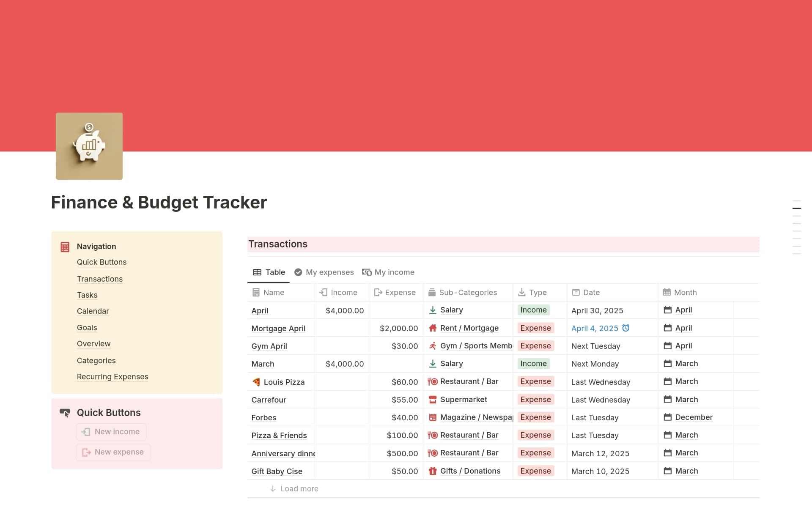Image resolution: width=812 pixels, height=507 pixels.
Task: Click the calculator icon beside Navigation heading
Action: coord(65,247)
